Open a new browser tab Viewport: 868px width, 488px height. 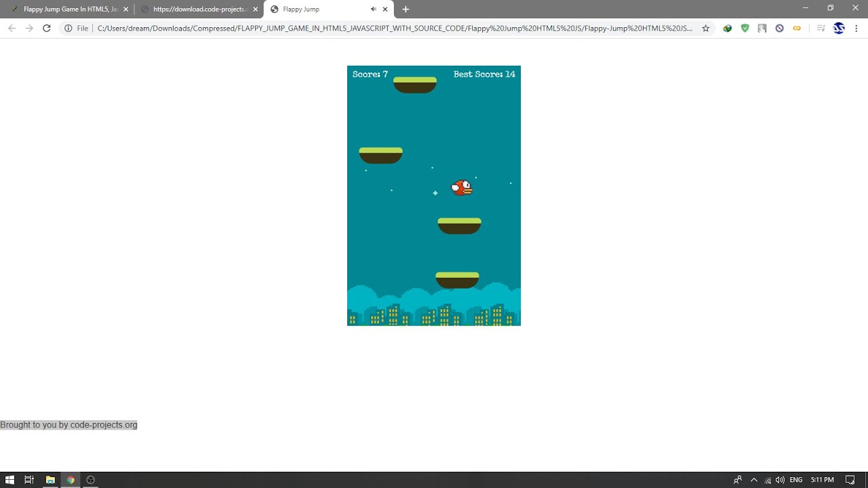point(406,9)
